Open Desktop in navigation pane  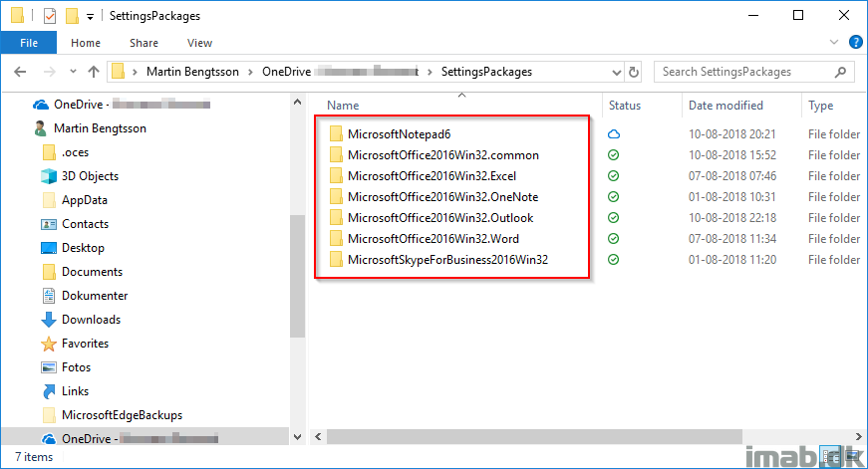73,247
